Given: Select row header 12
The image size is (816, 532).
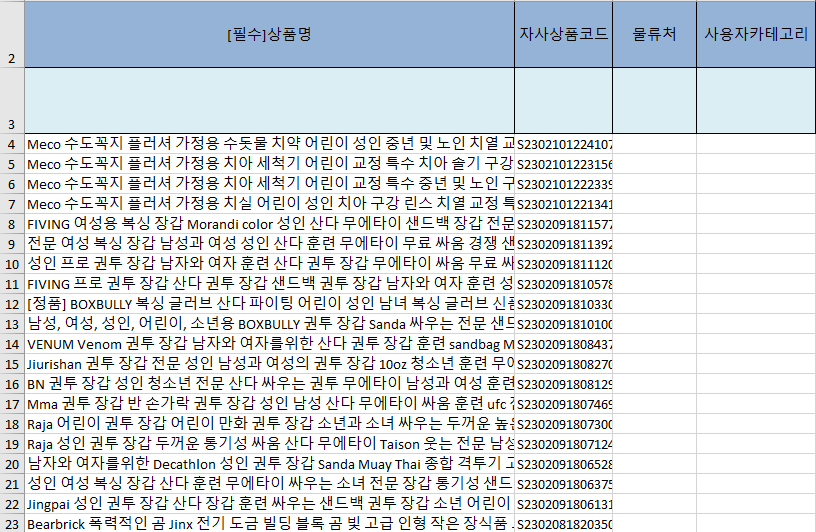Looking at the screenshot, I should [x=12, y=304].
